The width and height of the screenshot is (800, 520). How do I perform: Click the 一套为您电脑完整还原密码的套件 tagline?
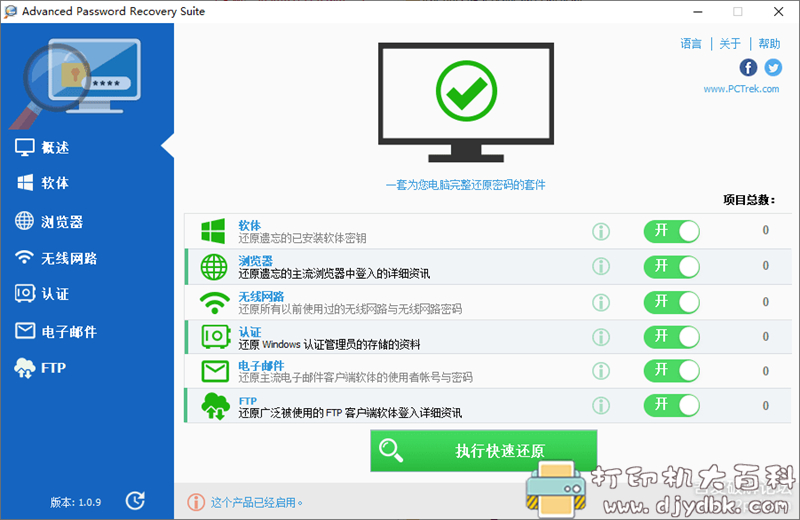click(465, 185)
